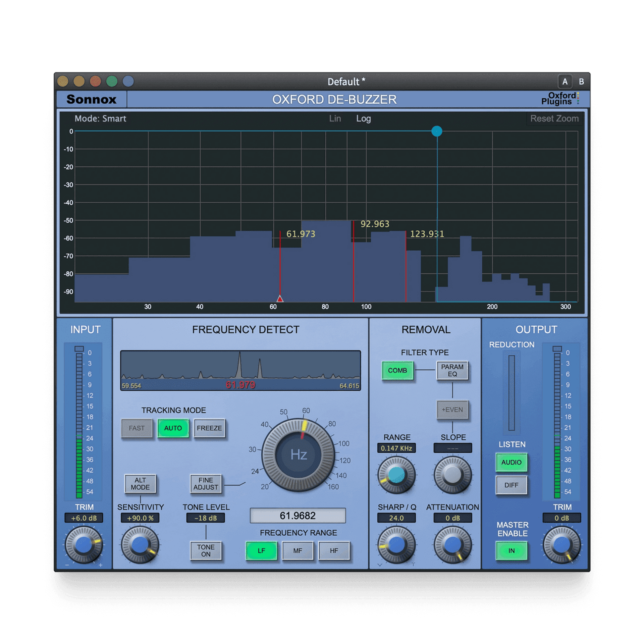
Task: Click the frequency detect spectrum display
Action: coord(240,370)
